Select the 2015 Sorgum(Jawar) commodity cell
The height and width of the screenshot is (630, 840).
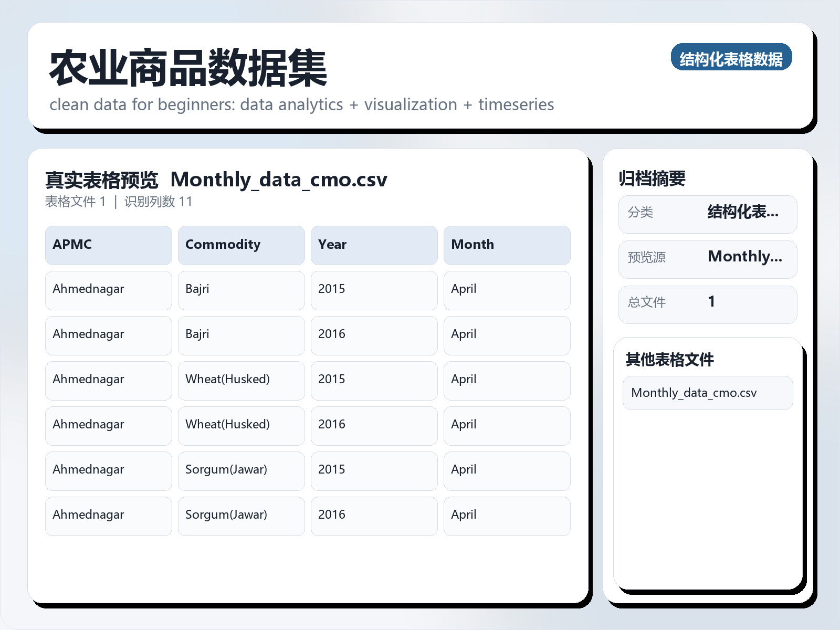coord(241,471)
